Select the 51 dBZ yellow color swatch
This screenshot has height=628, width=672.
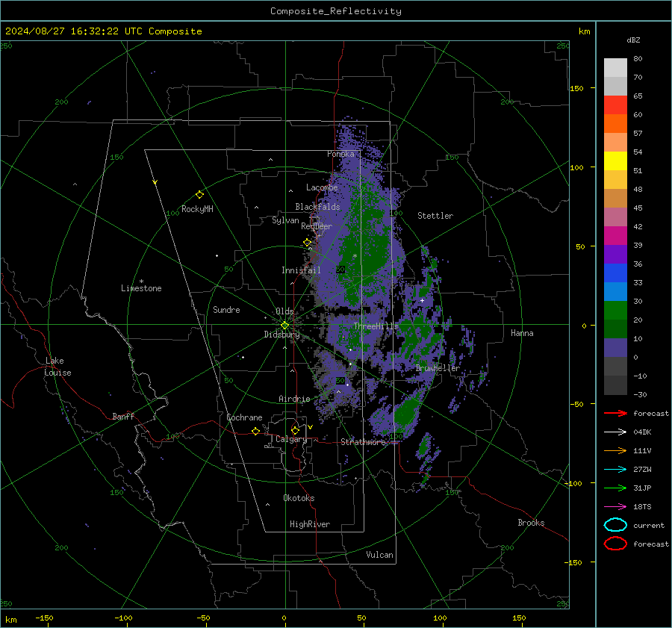[x=615, y=161]
